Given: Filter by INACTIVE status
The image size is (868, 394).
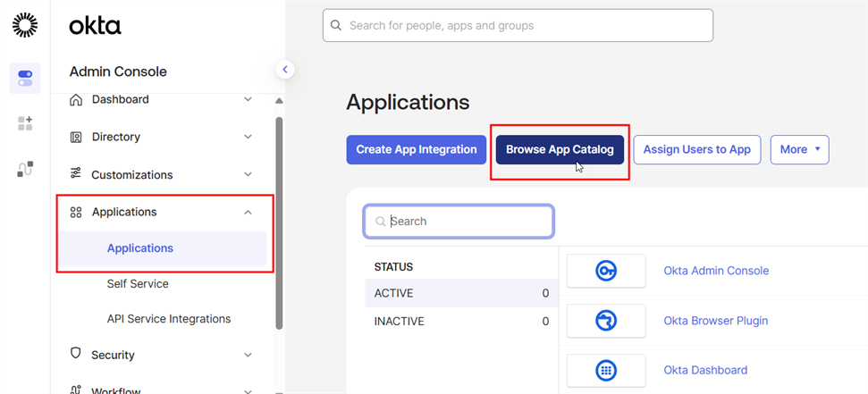Looking at the screenshot, I should point(400,321).
